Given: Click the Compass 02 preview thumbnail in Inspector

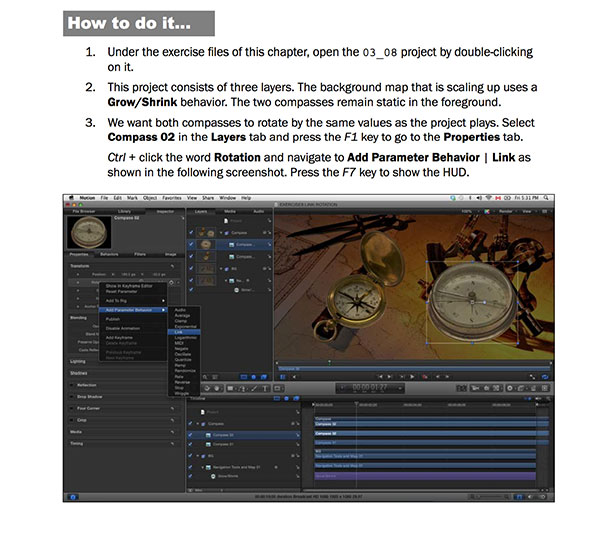Looking at the screenshot, I should [89, 232].
